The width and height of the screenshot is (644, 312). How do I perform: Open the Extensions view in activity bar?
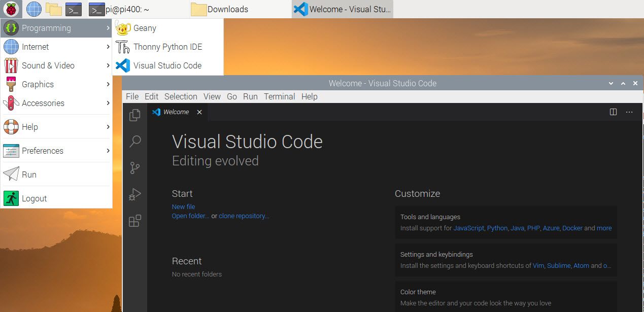point(135,221)
